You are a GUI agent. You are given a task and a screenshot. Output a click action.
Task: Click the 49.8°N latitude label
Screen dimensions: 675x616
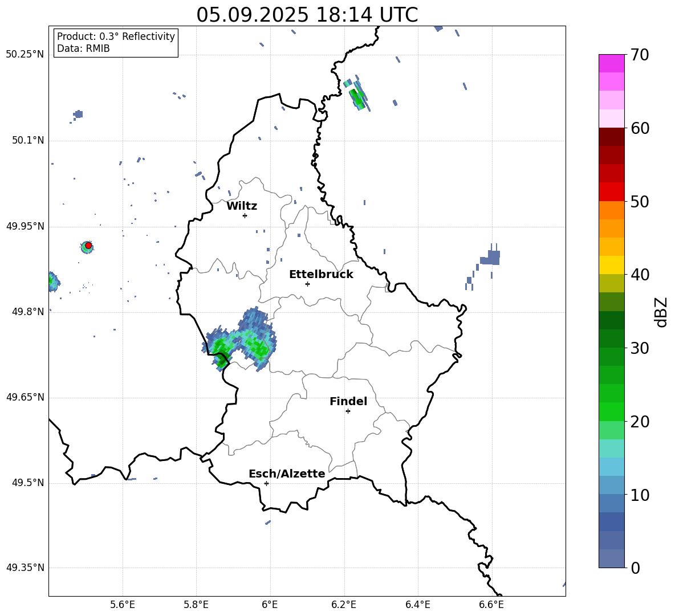(28, 312)
